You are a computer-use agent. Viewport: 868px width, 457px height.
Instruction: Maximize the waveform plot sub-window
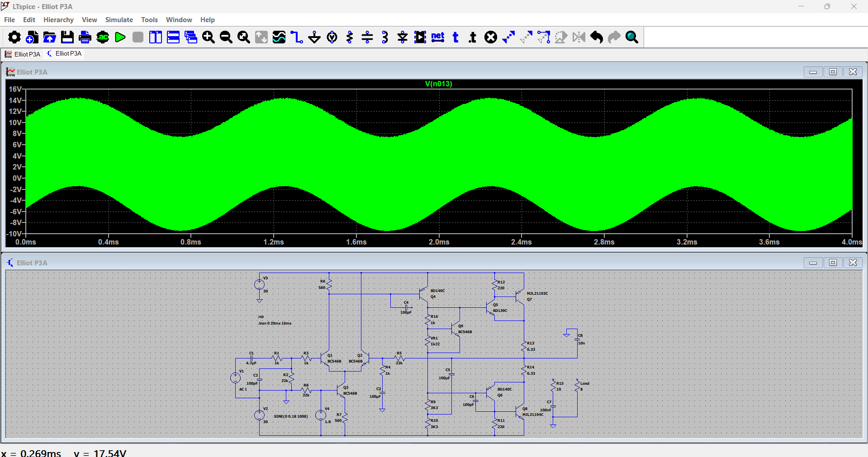pyautogui.click(x=833, y=72)
